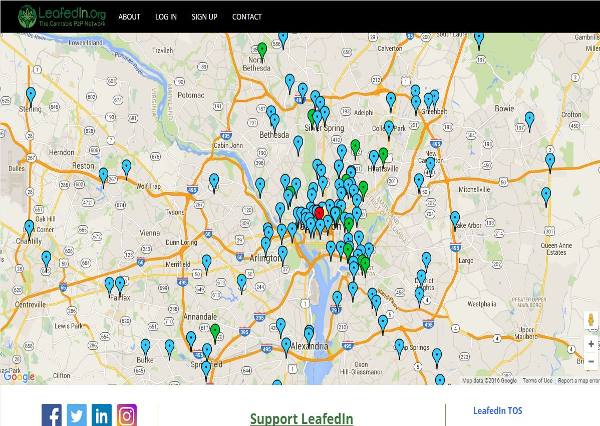This screenshot has height=426, width=600.
Task: Click Report a map error link
Action: pos(578,380)
